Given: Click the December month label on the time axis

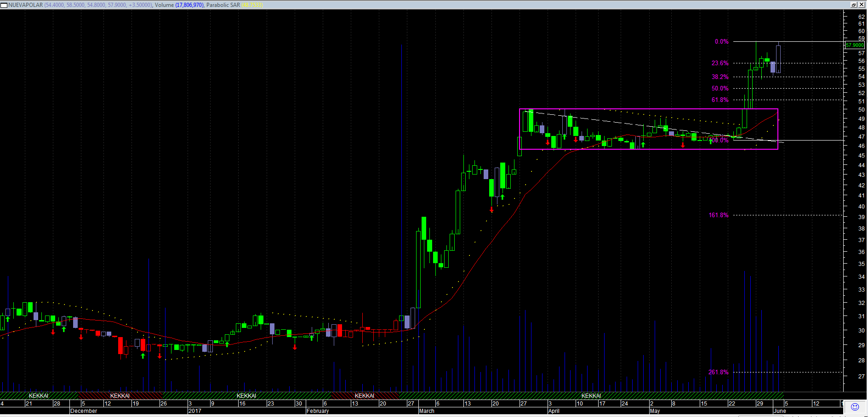Looking at the screenshot, I should coord(84,411).
